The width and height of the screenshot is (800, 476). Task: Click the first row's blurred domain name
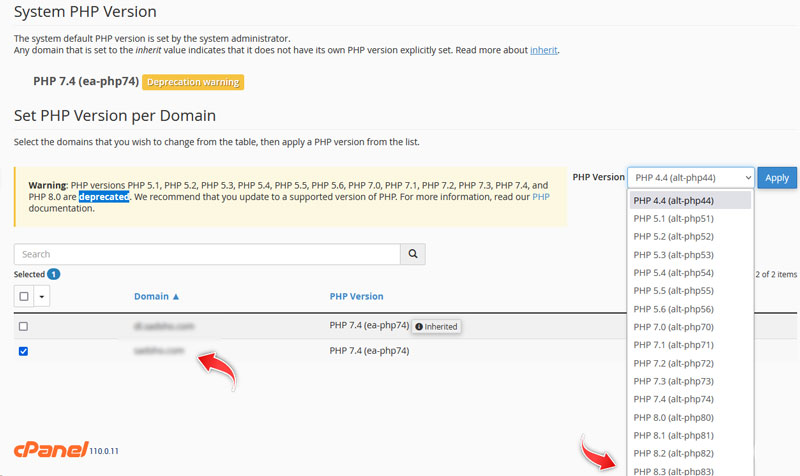tap(164, 326)
